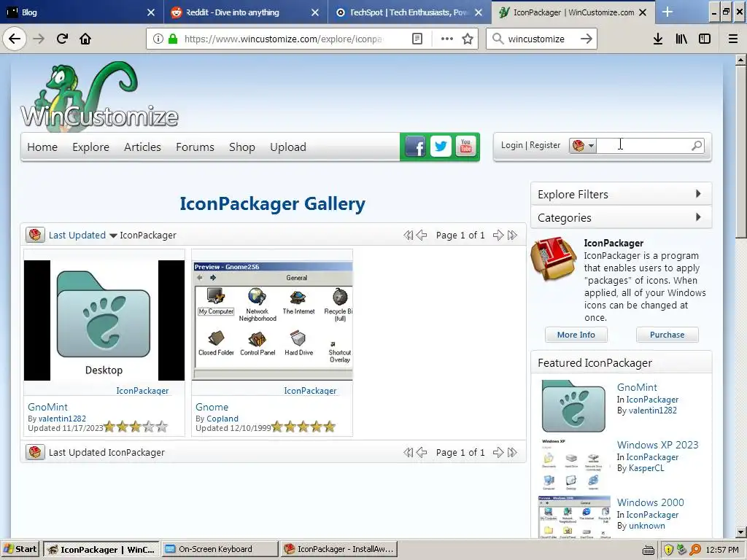This screenshot has height=560, width=747.
Task: Visit WinCustomize YouTube channel icon
Action: click(x=465, y=147)
